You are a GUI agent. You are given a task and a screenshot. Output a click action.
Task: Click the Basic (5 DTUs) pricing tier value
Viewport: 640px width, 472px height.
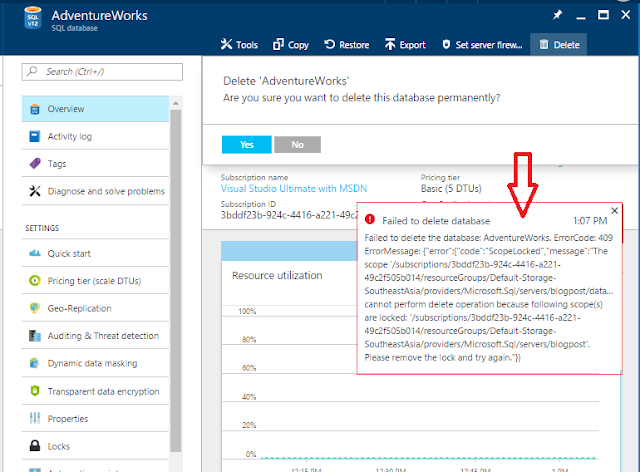click(451, 189)
